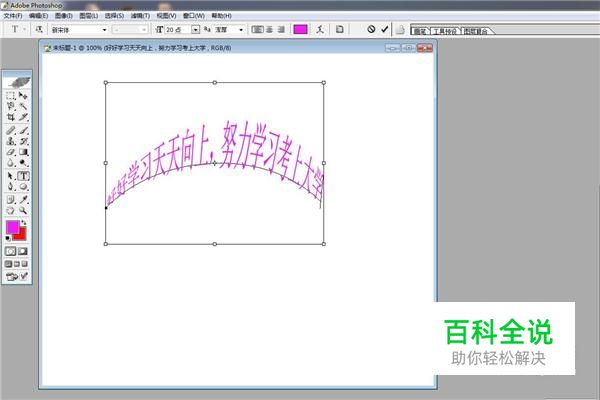Screen dimensions: 600x400
Task: Select the Rectangular Marquee tool
Action: (x=11, y=96)
